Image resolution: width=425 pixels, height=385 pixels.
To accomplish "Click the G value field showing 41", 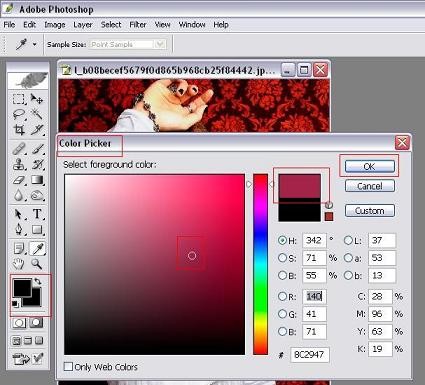I will pos(314,314).
